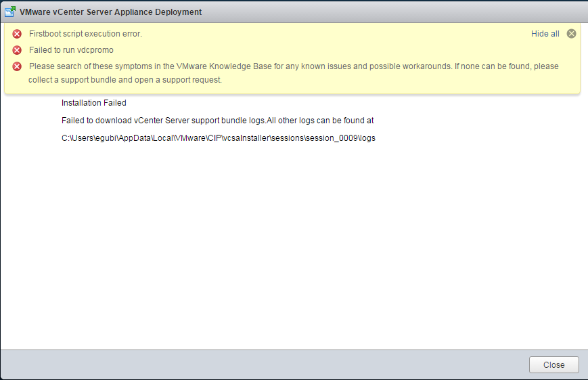
Task: Click the Failed to download support bundle text
Action: (217, 121)
